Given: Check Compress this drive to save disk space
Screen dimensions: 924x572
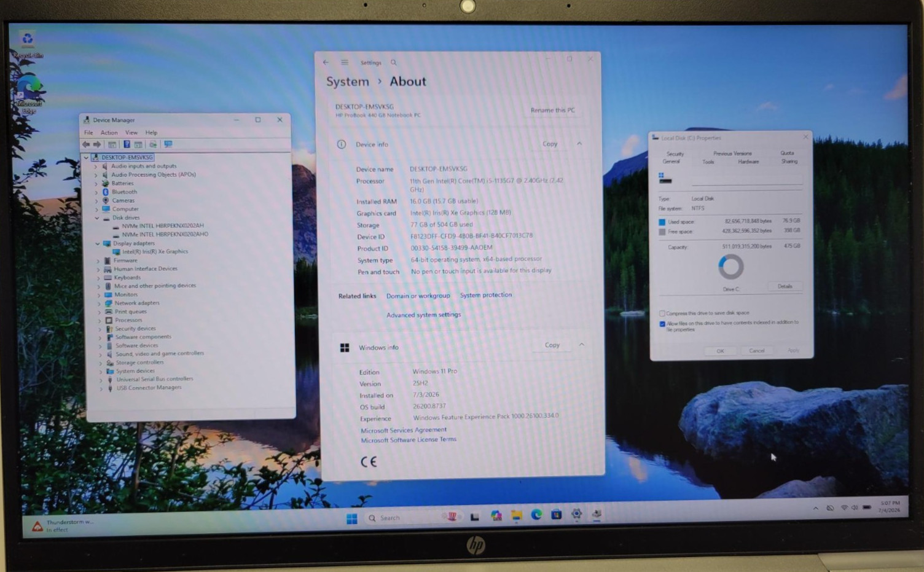Looking at the screenshot, I should (662, 313).
